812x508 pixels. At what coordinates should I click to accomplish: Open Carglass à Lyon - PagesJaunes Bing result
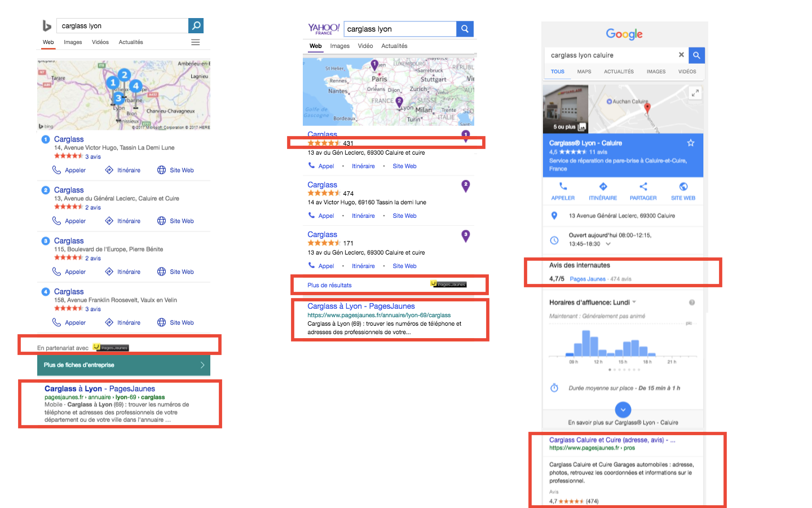[100, 388]
